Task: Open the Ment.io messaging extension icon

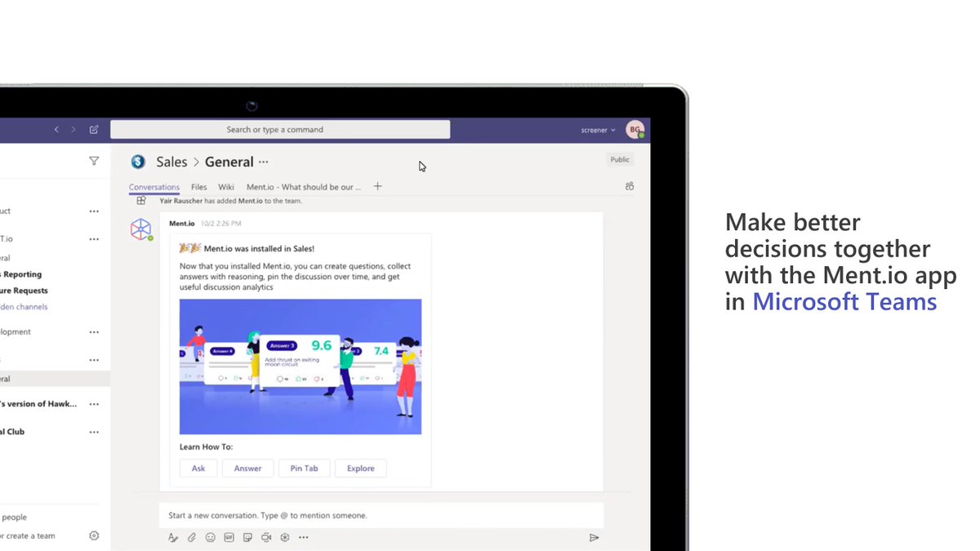Action: (285, 537)
